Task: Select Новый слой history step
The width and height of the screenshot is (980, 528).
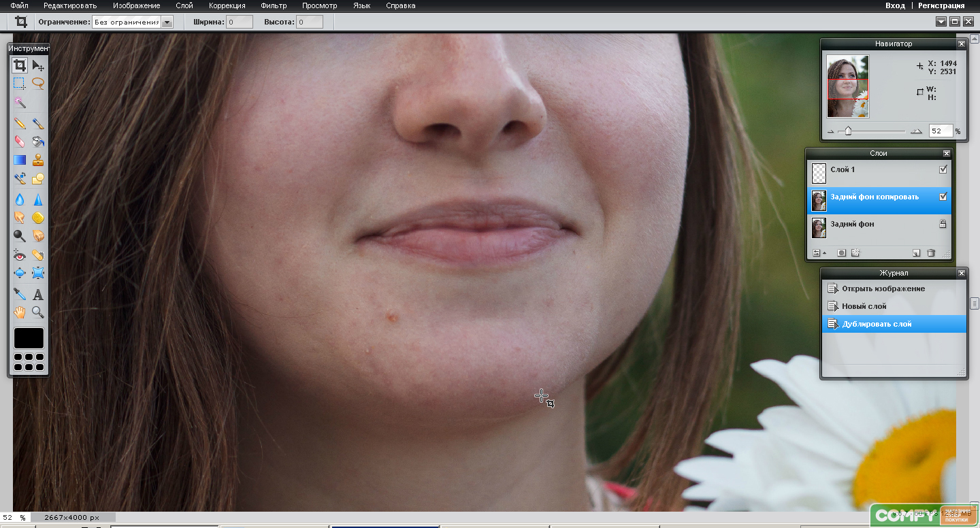Action: pyautogui.click(x=894, y=306)
